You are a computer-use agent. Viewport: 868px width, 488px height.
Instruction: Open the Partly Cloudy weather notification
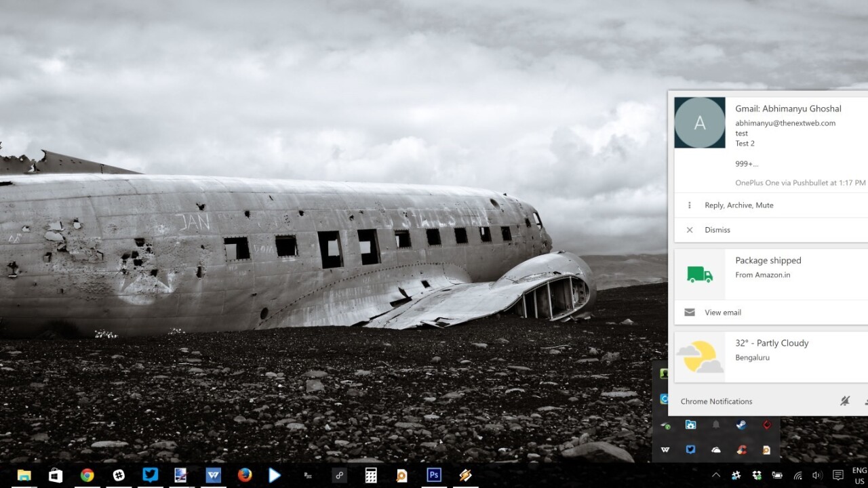click(x=771, y=350)
